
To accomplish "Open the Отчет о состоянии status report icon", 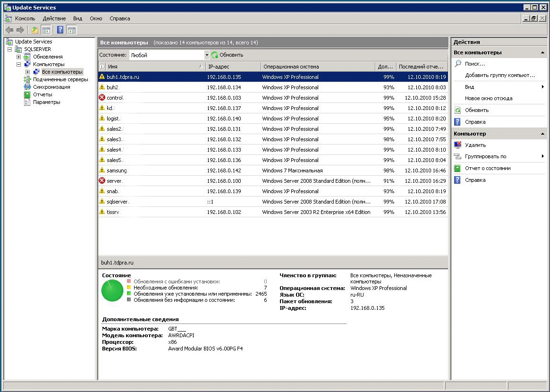I will coord(457,168).
